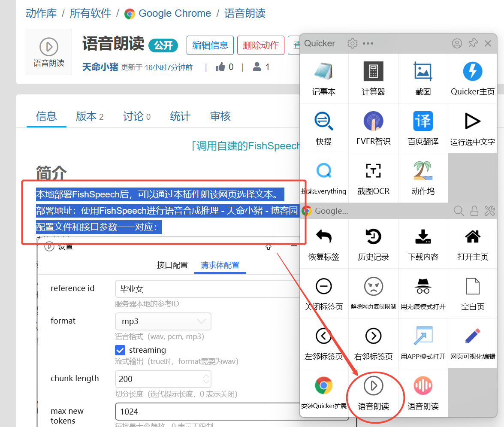This screenshot has height=427, width=504.
Task: Click the tools icon in Google bar
Action: pyautogui.click(x=489, y=211)
